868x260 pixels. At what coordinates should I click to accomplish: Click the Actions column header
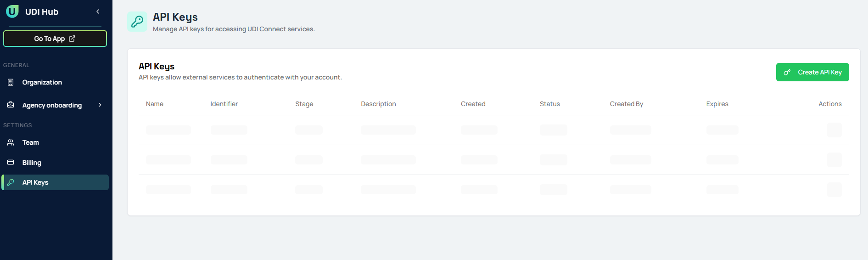coord(830,104)
